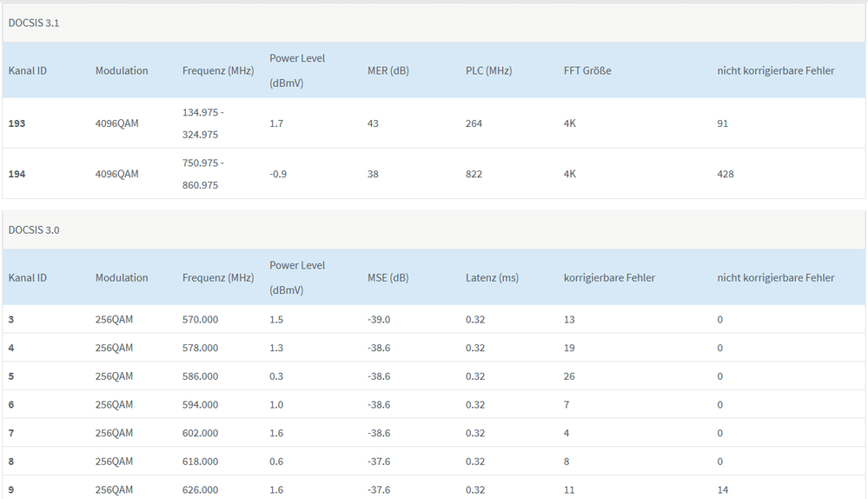The image size is (868, 499).
Task: Select power level 1.5 for channel 3
Action: [276, 320]
